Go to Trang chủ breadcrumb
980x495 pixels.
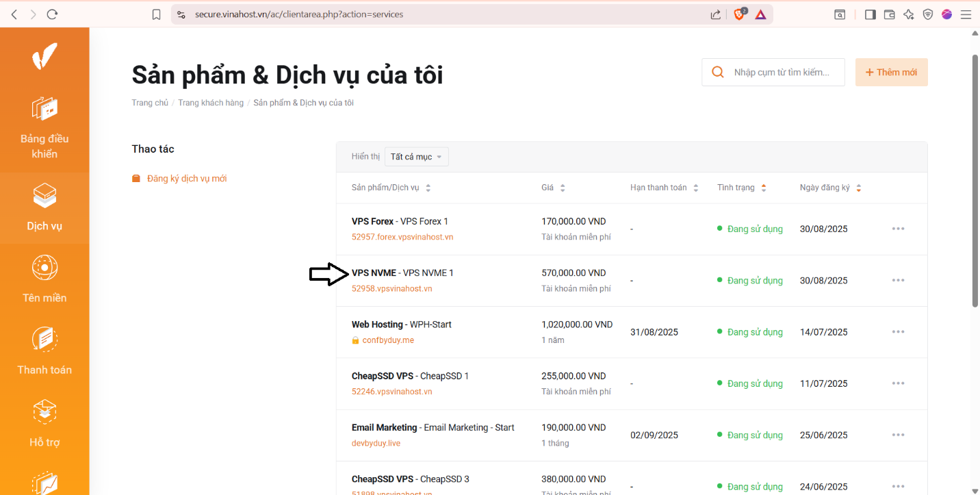150,103
